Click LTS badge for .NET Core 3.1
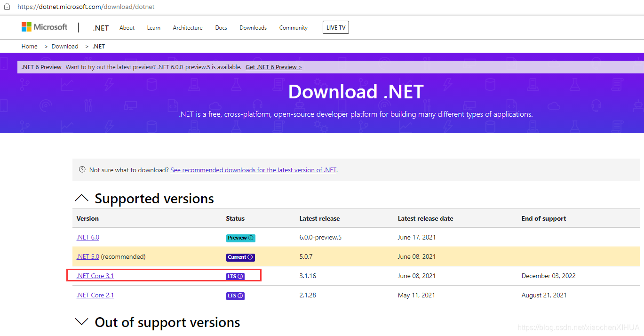 tap(235, 277)
